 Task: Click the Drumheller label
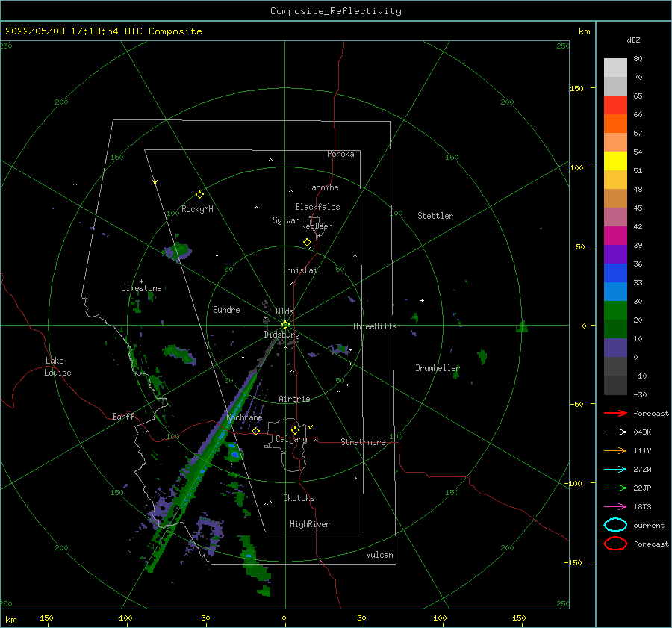[x=438, y=368]
